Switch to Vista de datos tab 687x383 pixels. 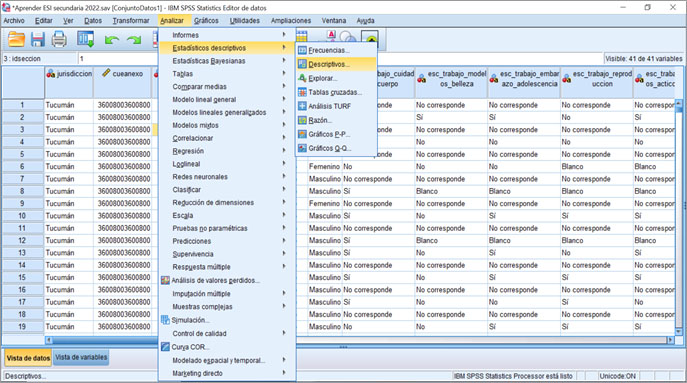pyautogui.click(x=28, y=358)
